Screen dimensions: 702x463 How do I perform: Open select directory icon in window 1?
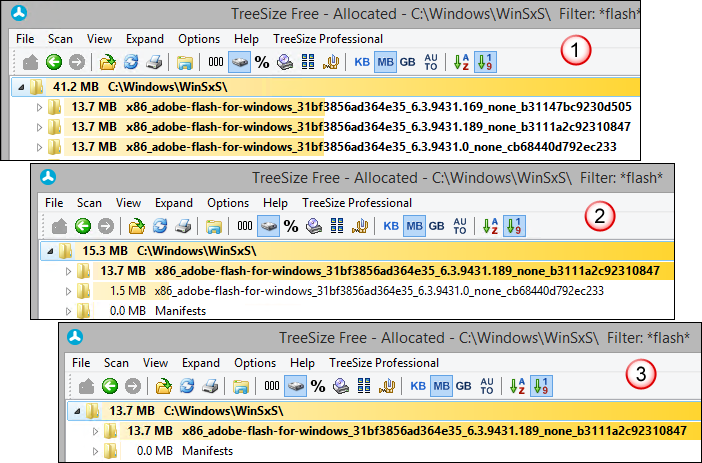107,62
